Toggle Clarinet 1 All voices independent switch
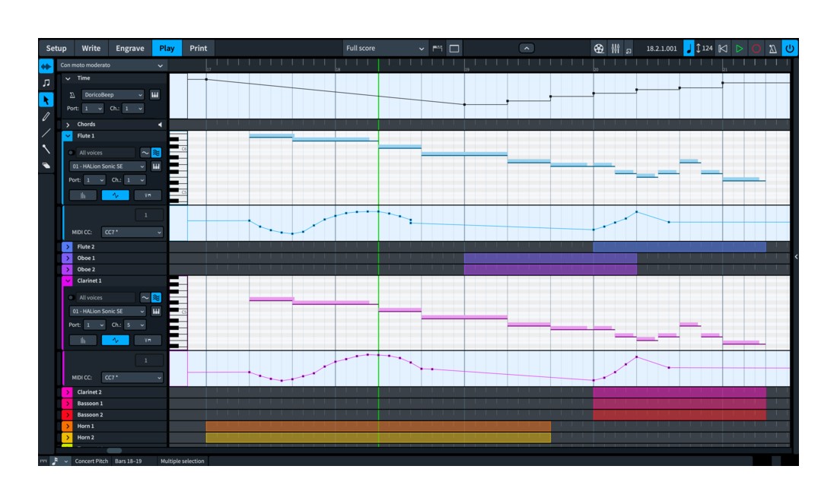This screenshot has height=504, width=837. coord(71,297)
